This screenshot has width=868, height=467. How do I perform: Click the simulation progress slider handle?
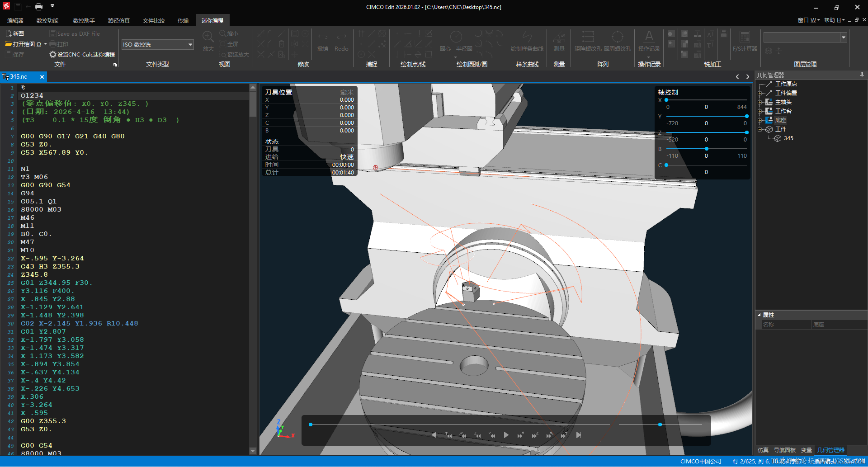pyautogui.click(x=311, y=425)
